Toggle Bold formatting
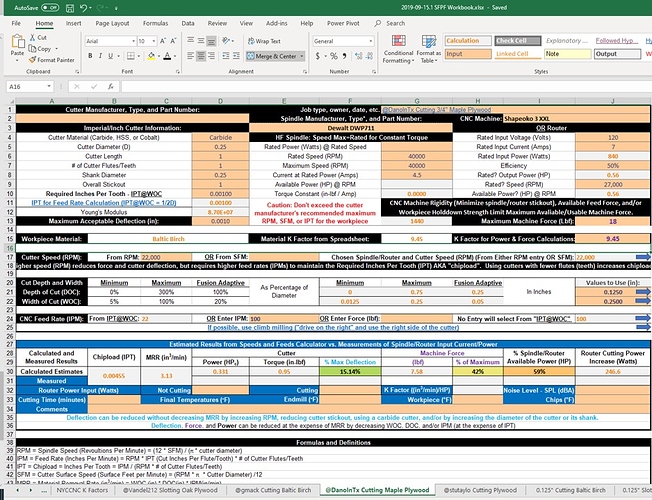The image size is (652, 500). click(90, 56)
